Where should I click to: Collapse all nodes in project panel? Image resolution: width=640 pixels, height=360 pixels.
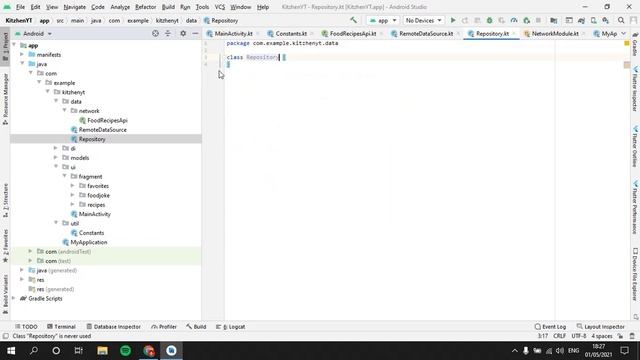click(168, 33)
